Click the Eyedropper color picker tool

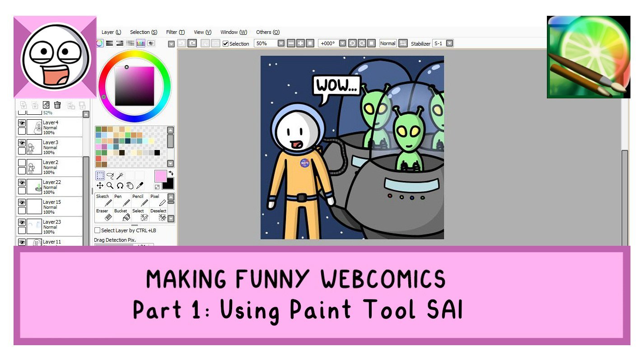[140, 186]
